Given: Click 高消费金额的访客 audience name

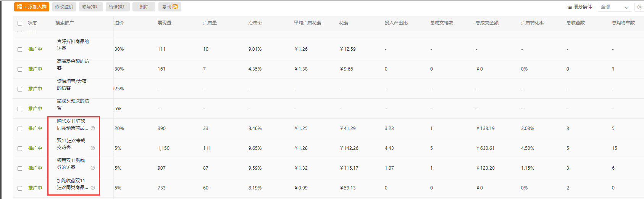Looking at the screenshot, I should point(73,65).
